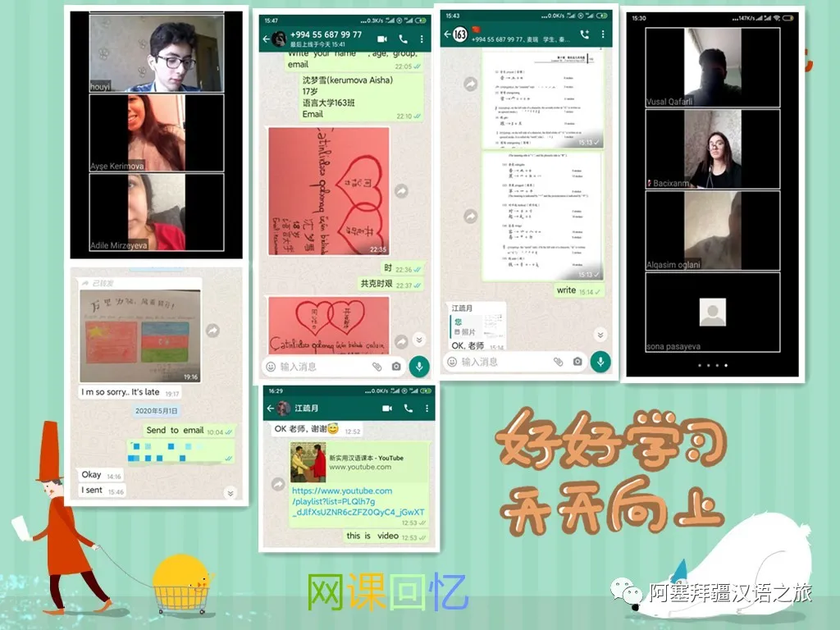Select the 'this is video' message
840x630 pixels.
tap(385, 536)
